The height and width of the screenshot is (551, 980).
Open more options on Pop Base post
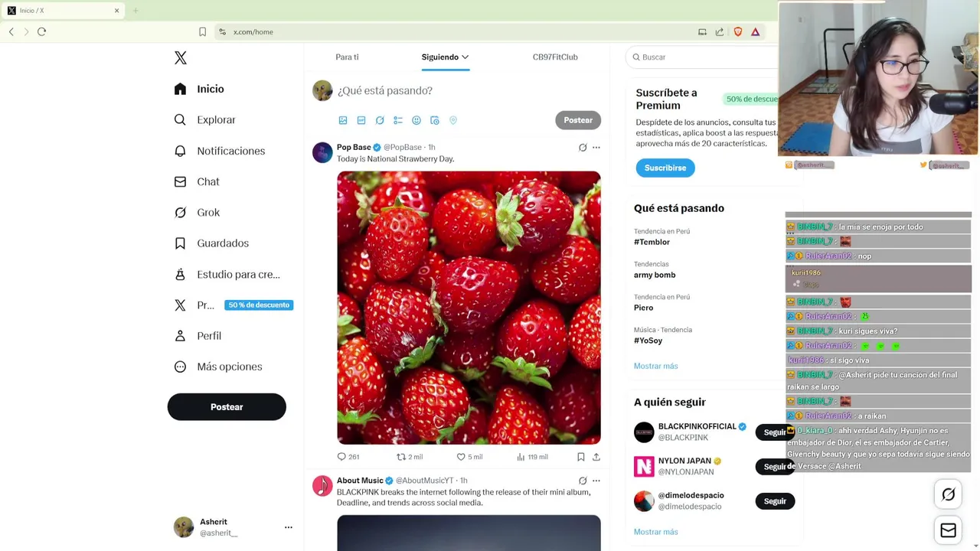coord(596,148)
